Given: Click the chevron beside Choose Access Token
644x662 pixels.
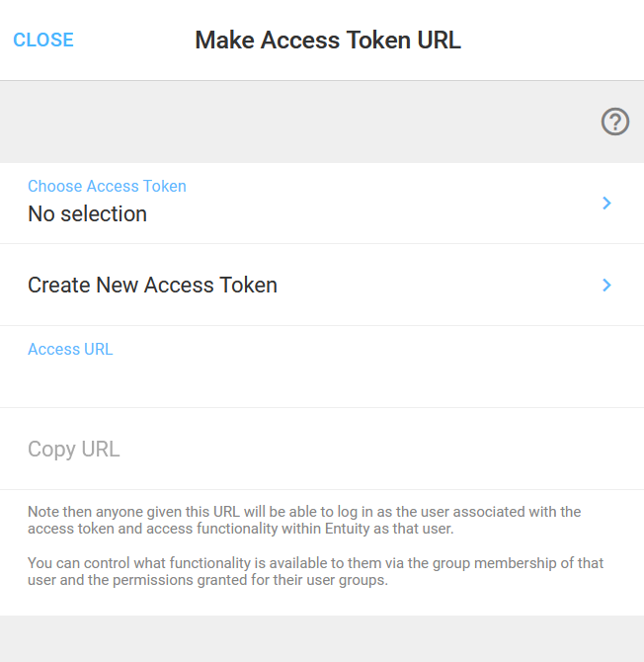Looking at the screenshot, I should coord(606,204).
